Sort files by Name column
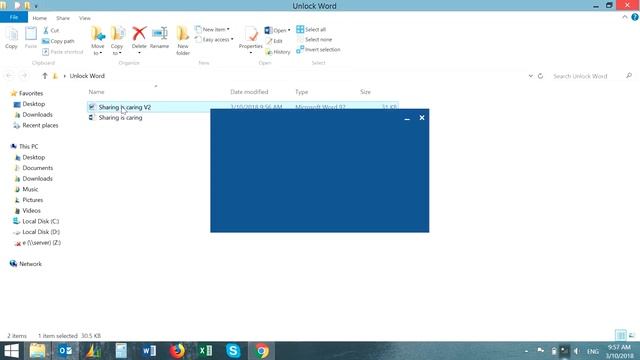The image size is (640, 360). coord(96,92)
